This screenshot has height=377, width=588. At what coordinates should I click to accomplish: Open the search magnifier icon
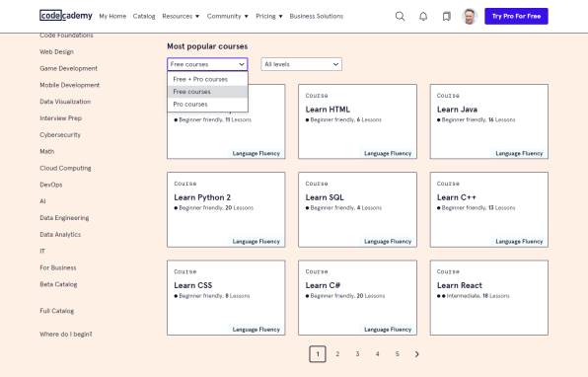(x=400, y=16)
